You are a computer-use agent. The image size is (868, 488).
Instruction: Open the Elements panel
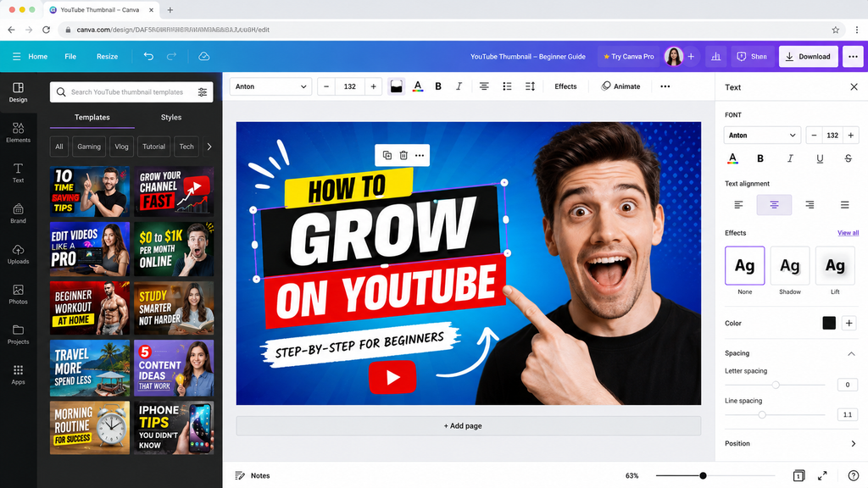point(18,133)
